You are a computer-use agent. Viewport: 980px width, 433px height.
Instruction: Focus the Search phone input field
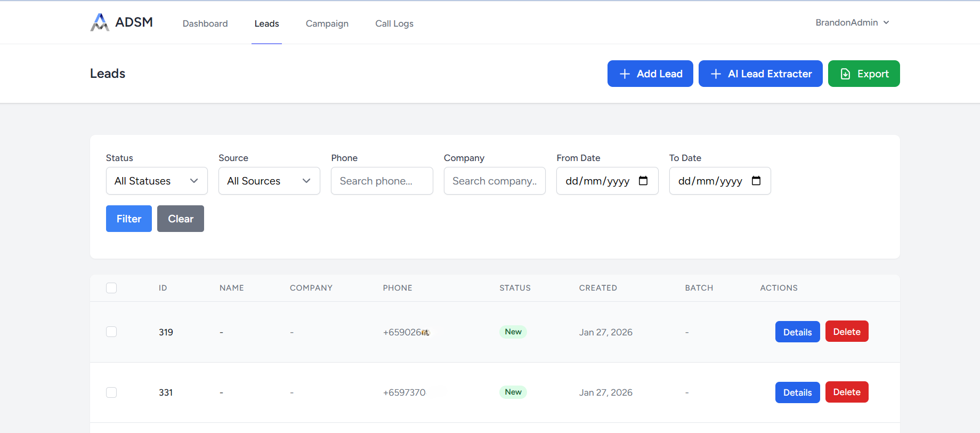[x=382, y=181]
